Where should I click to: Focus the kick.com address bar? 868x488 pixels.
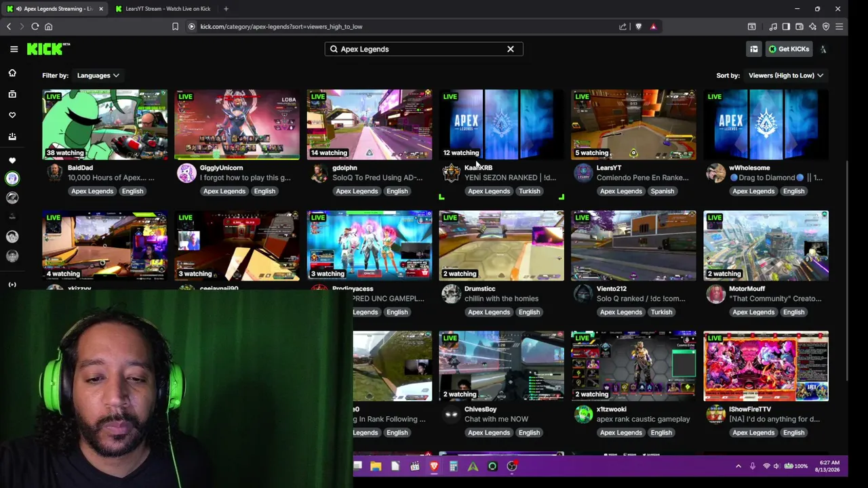[407, 26]
